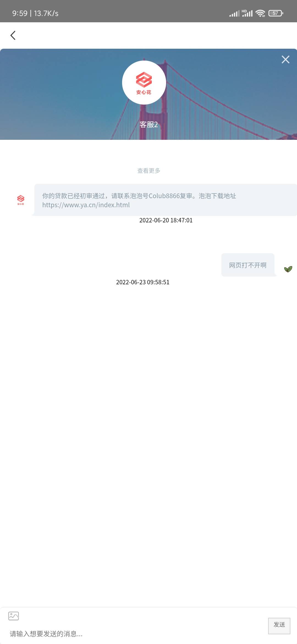The image size is (297, 644).
Task: Tap the 2022-06-20 18:47:01 timestamp
Action: click(166, 220)
